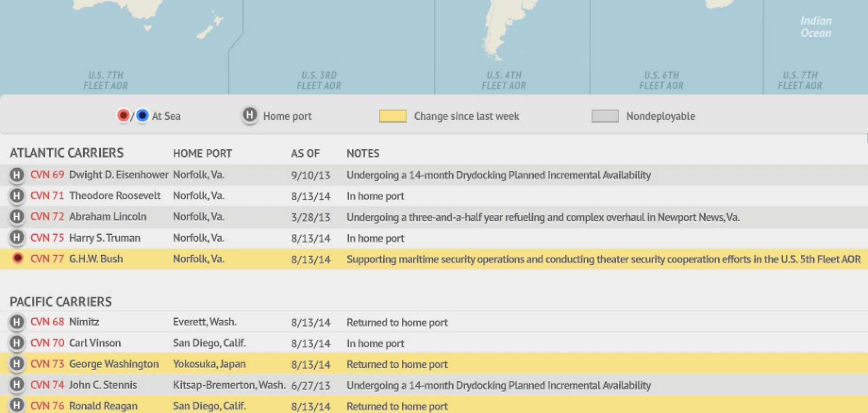This screenshot has height=413, width=868.
Task: Click the U.S. 3RD FLEET AOR map label
Action: [319, 80]
